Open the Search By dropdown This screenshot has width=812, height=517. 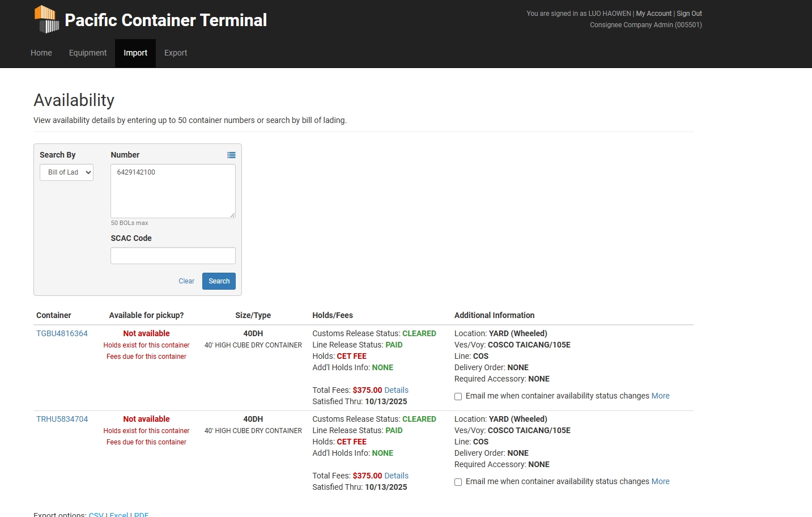click(x=66, y=172)
